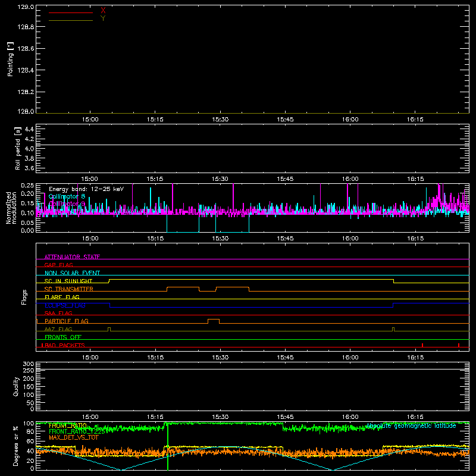The image size is (476, 476).
Task: Click the 'Quality' axis title
Action: pyautogui.click(x=16, y=386)
